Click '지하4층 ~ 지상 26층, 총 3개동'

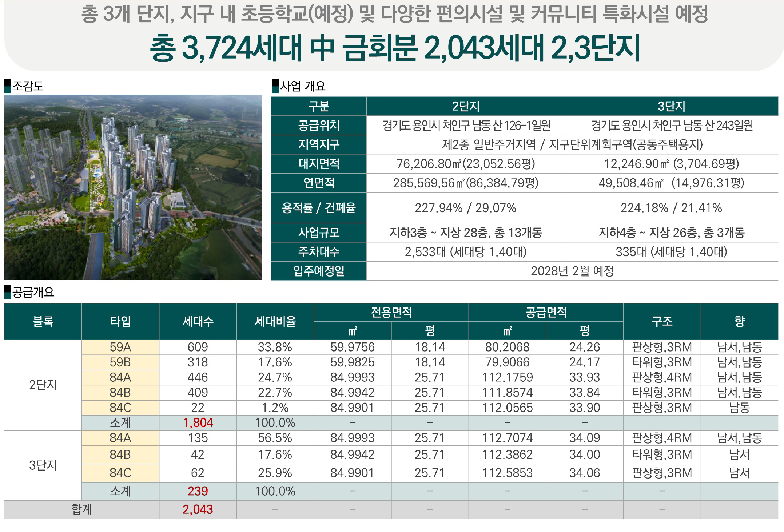tap(672, 233)
